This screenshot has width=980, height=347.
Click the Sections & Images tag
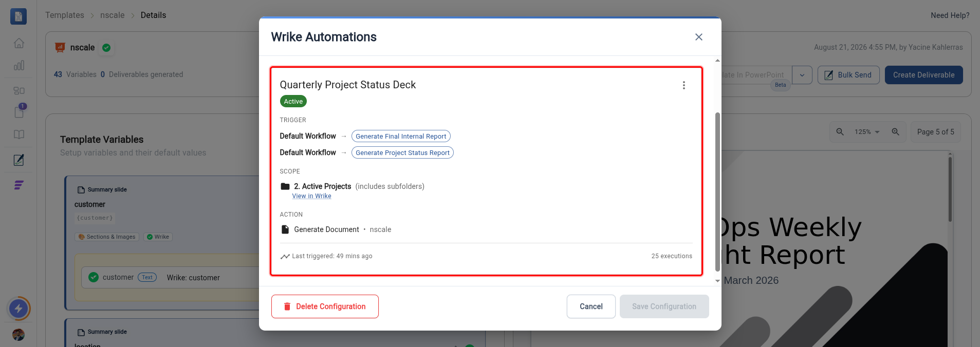107,237
